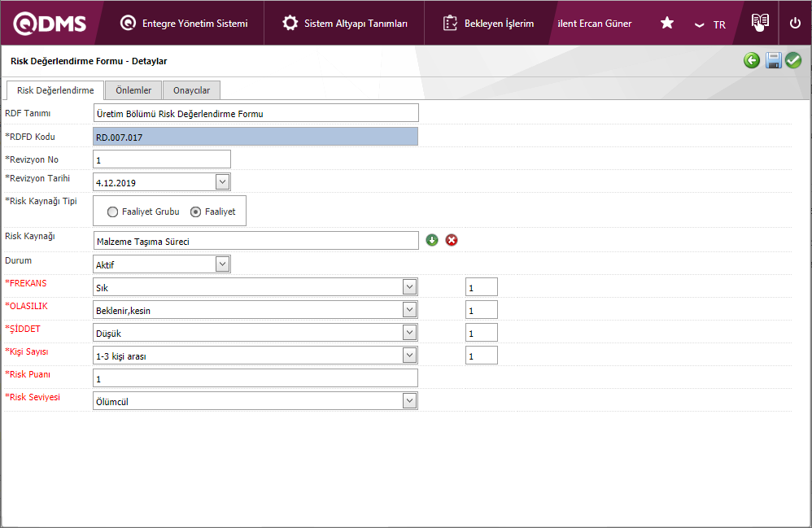
Task: Select the Faaliyet radio button
Action: click(x=195, y=212)
